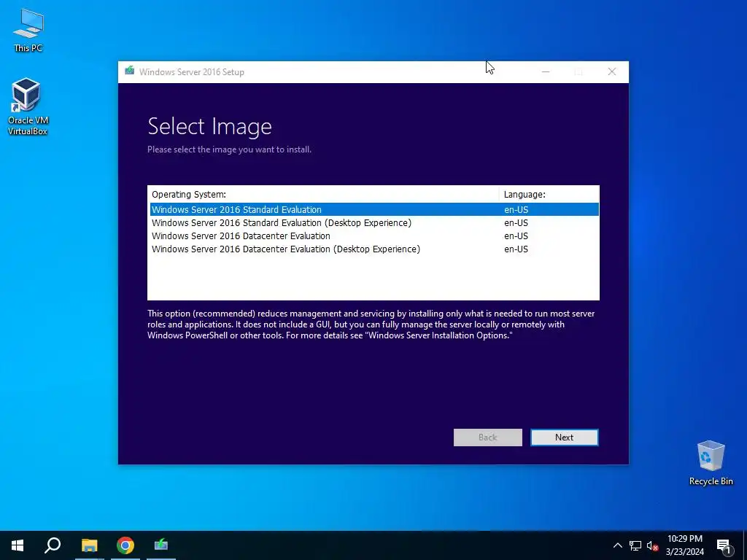The height and width of the screenshot is (560, 747).
Task: Open File Explorer from the taskbar
Action: (89, 545)
